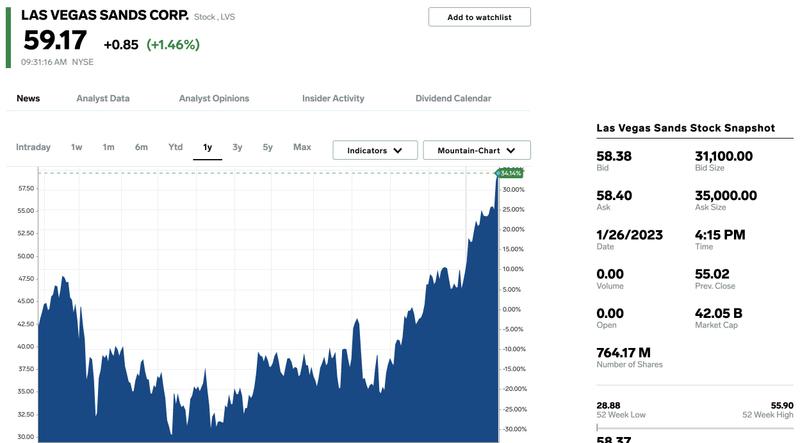Image resolution: width=800 pixels, height=443 pixels.
Task: View the Insider Activity tab
Action: [333, 98]
